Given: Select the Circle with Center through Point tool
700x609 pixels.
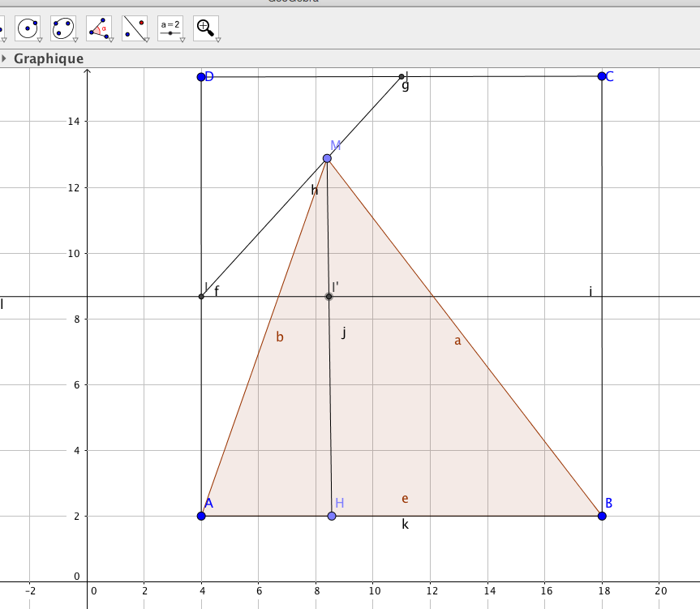Looking at the screenshot, I should point(28,27).
